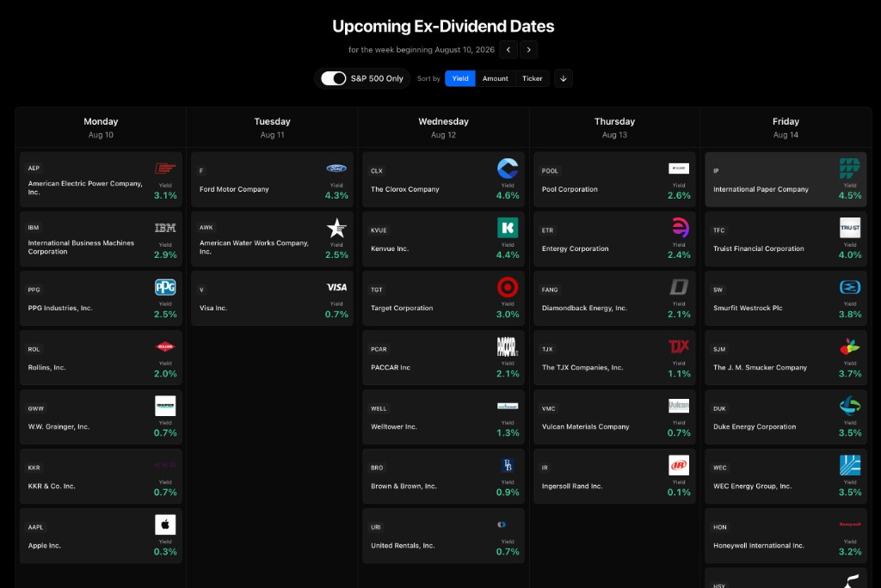Click the Brown & Brown logo
Screen dimensions: 881x588
pos(508,465)
